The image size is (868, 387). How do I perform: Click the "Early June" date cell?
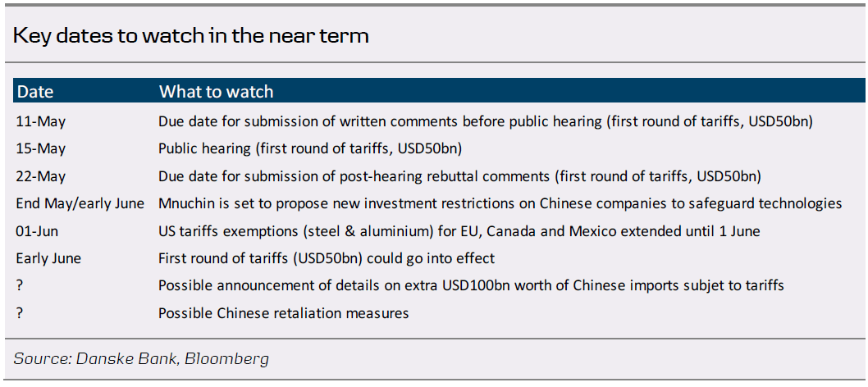tap(48, 258)
